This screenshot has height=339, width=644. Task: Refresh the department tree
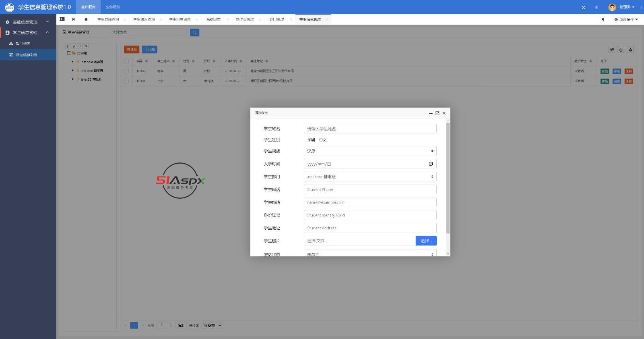click(80, 46)
